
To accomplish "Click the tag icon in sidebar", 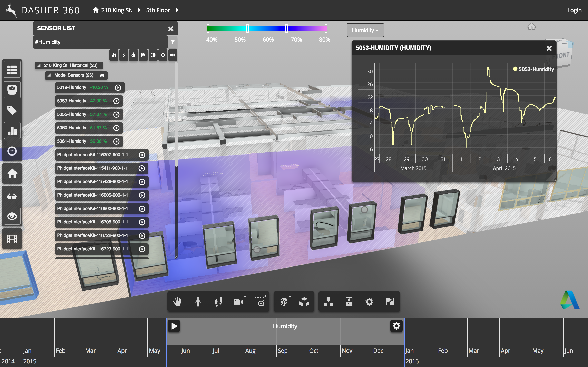I will (x=12, y=110).
